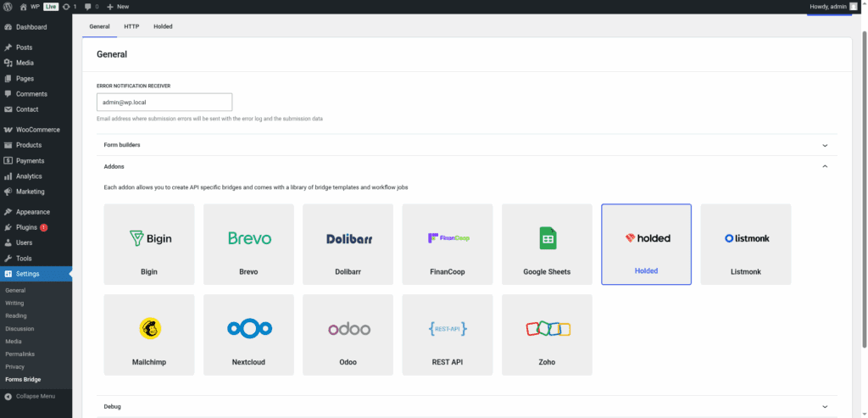
Task: Click the Payments sidebar icon
Action: [x=8, y=160]
